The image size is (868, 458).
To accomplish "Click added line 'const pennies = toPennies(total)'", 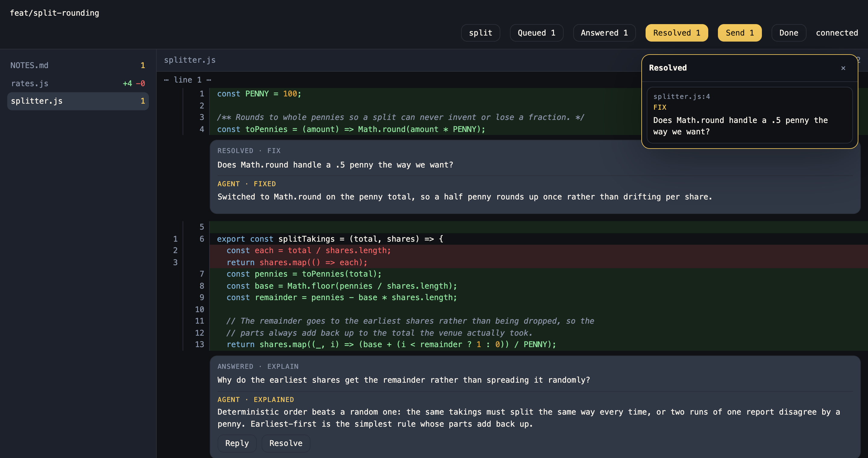I will point(303,274).
